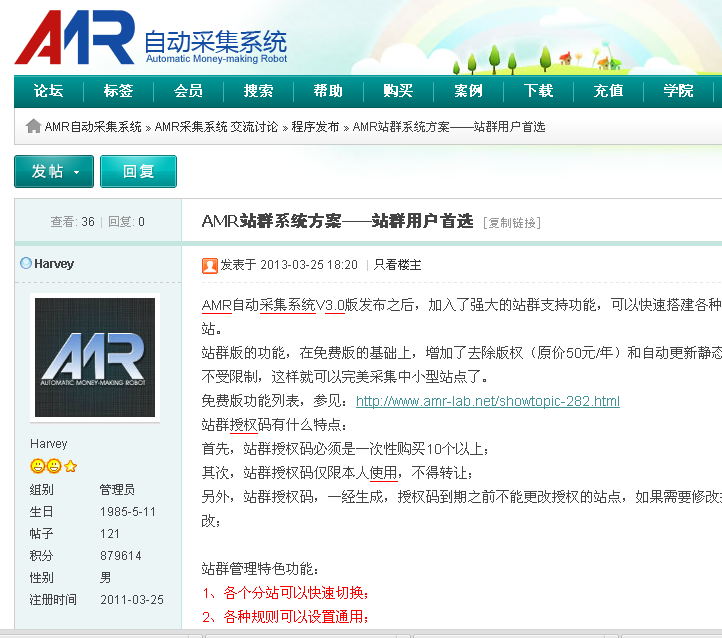The height and width of the screenshot is (638, 722).
Task: Click the view count 查看: 36
Action: click(x=72, y=222)
